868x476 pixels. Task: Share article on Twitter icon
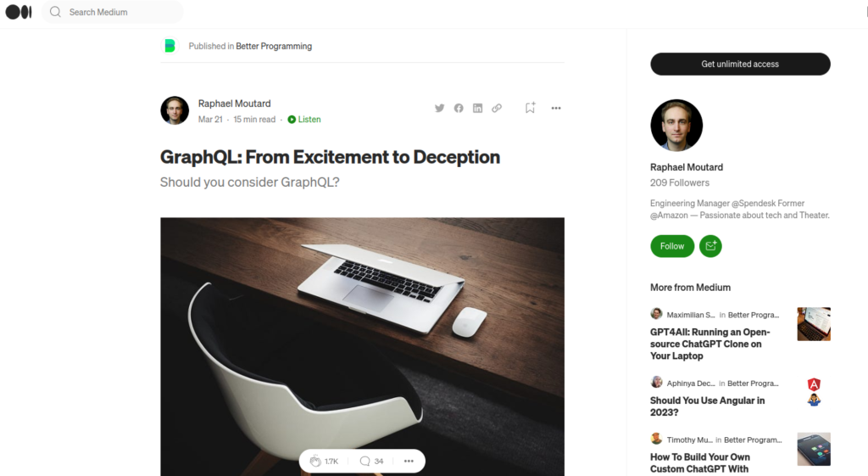pyautogui.click(x=440, y=108)
